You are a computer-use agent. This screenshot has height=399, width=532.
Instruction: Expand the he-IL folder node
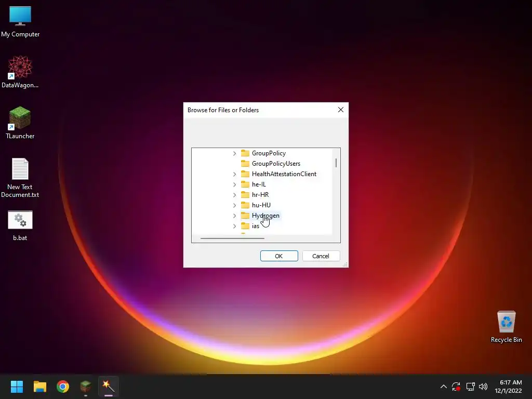click(x=234, y=184)
